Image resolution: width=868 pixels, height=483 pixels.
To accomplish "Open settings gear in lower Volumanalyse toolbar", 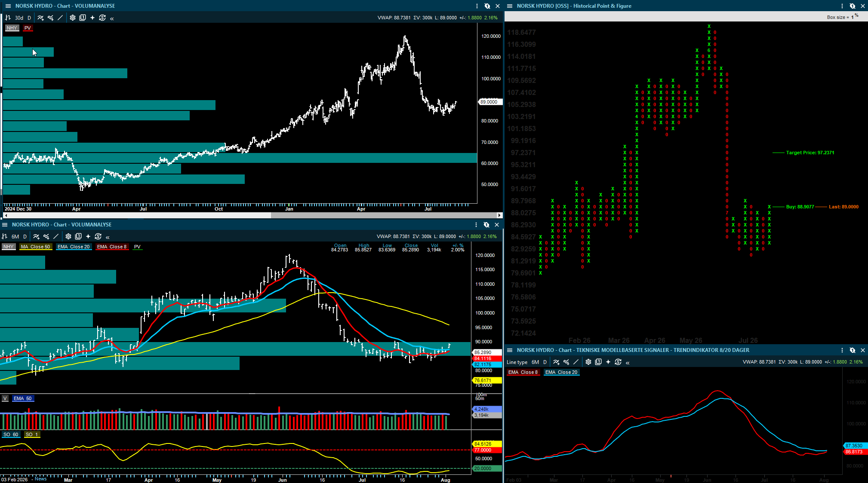I will point(68,236).
